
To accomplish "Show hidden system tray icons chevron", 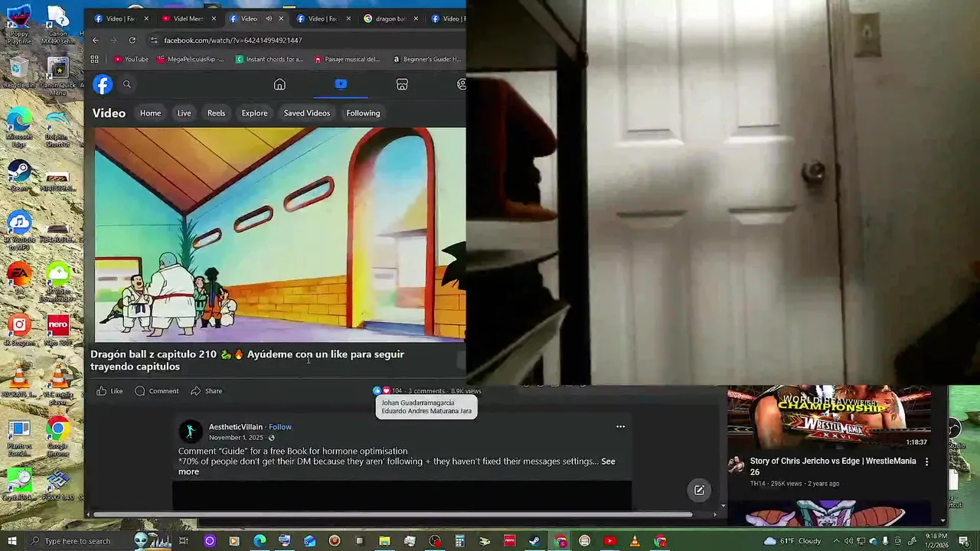I will pos(836,541).
